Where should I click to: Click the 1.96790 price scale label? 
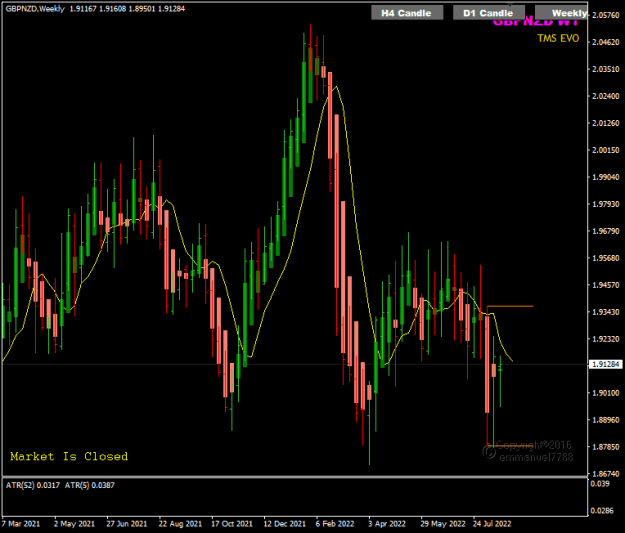click(606, 231)
